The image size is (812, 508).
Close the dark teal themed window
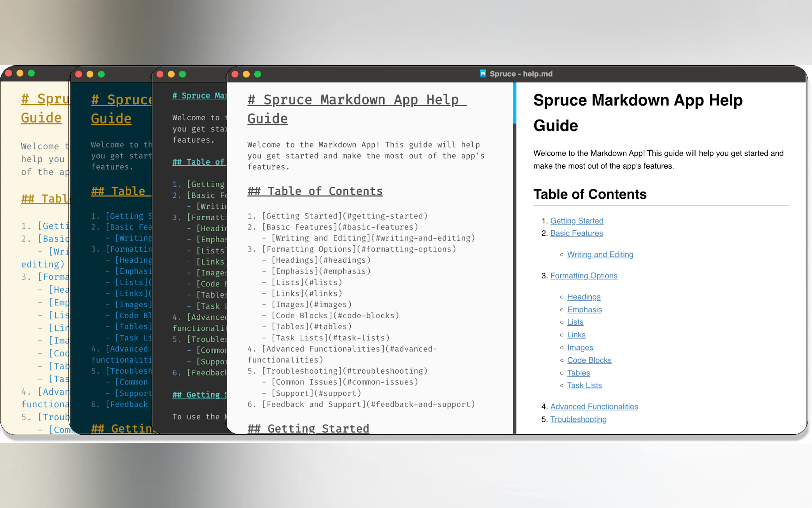[79, 74]
